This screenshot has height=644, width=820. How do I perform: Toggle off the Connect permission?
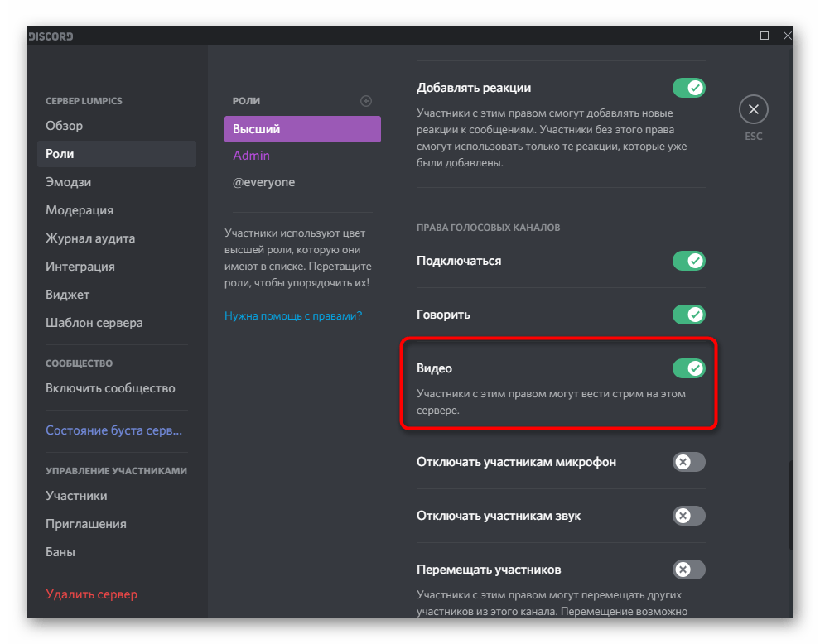click(688, 261)
